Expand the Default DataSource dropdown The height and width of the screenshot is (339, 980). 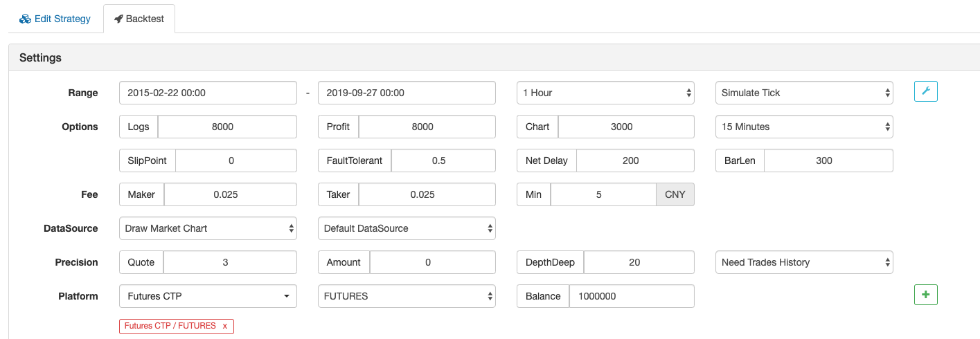[407, 228]
